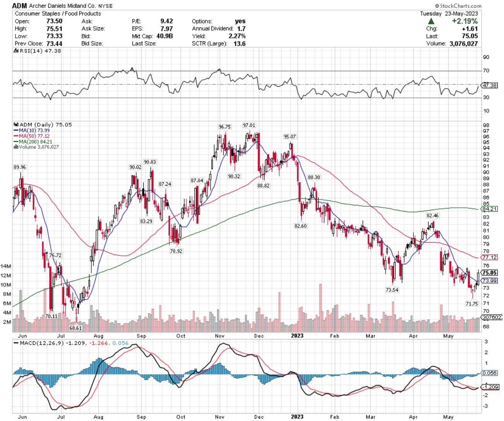Click the 88.30 price label

(x=314, y=177)
